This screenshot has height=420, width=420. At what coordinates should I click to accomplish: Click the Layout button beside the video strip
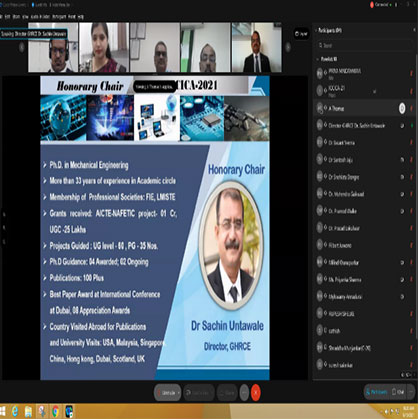pyautogui.click(x=301, y=34)
